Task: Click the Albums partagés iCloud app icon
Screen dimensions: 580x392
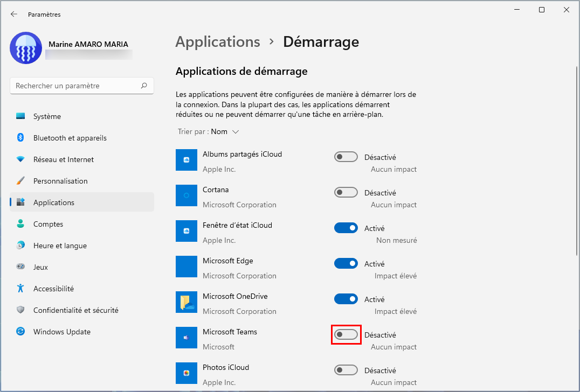Action: (x=187, y=160)
